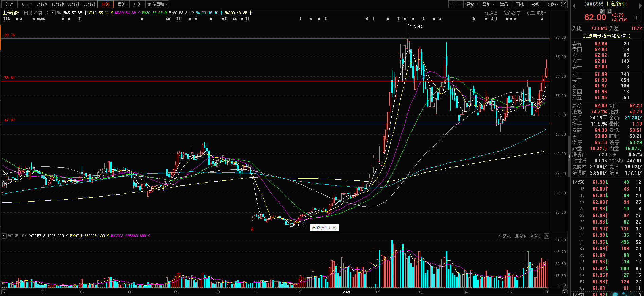Open the 设置均线 dropdown
The height and width of the screenshot is (296, 644).
pyautogui.click(x=536, y=13)
